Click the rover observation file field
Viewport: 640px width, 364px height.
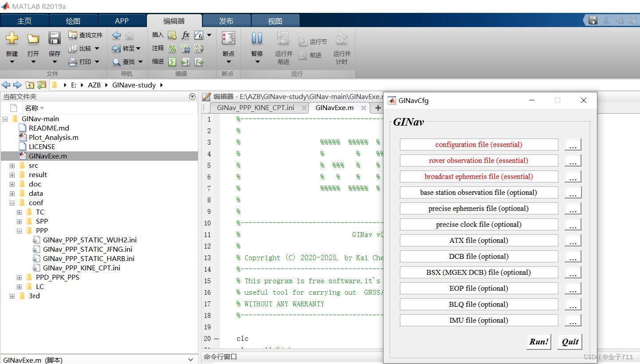coord(479,161)
